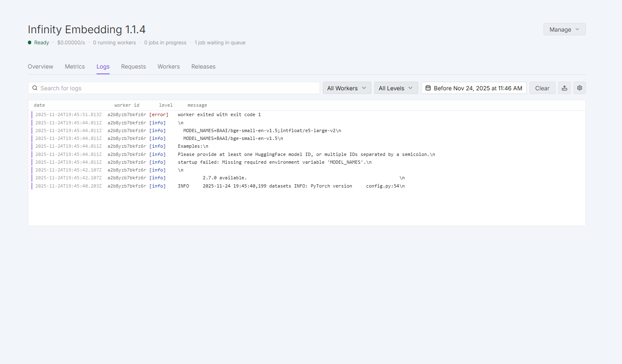
Task: Select the Logs tab
Action: pos(103,66)
